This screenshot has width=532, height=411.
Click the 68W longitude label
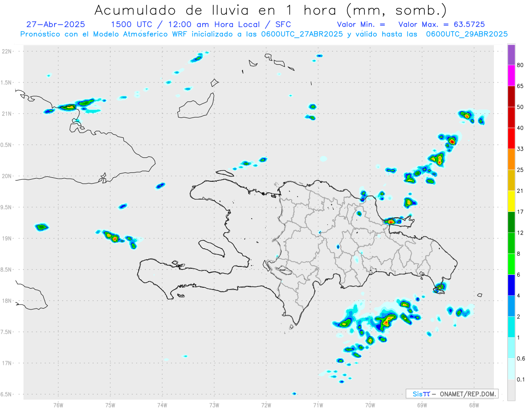[x=474, y=405]
